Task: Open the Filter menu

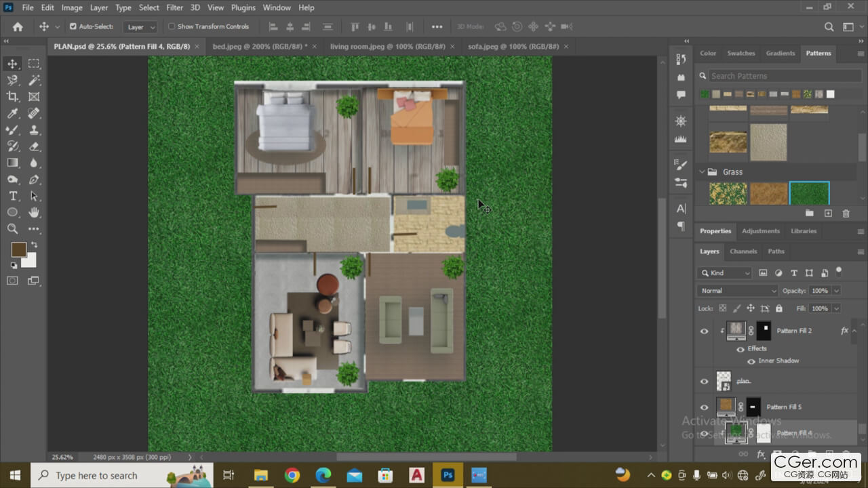Action: click(174, 7)
